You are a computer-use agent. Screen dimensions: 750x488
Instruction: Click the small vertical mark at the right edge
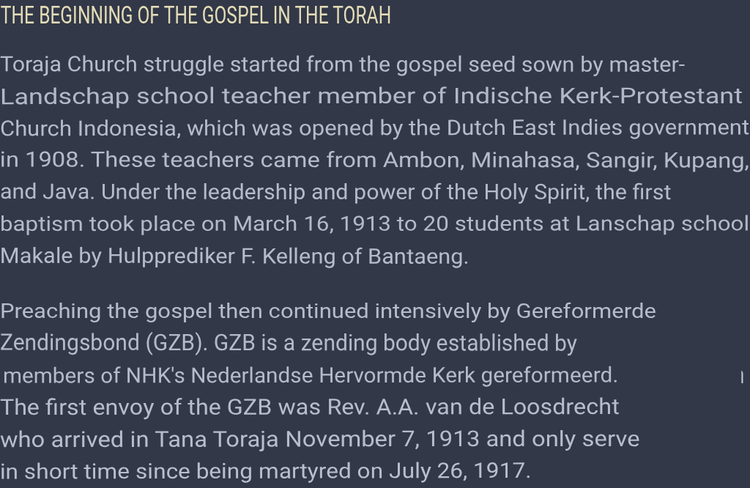click(741, 376)
